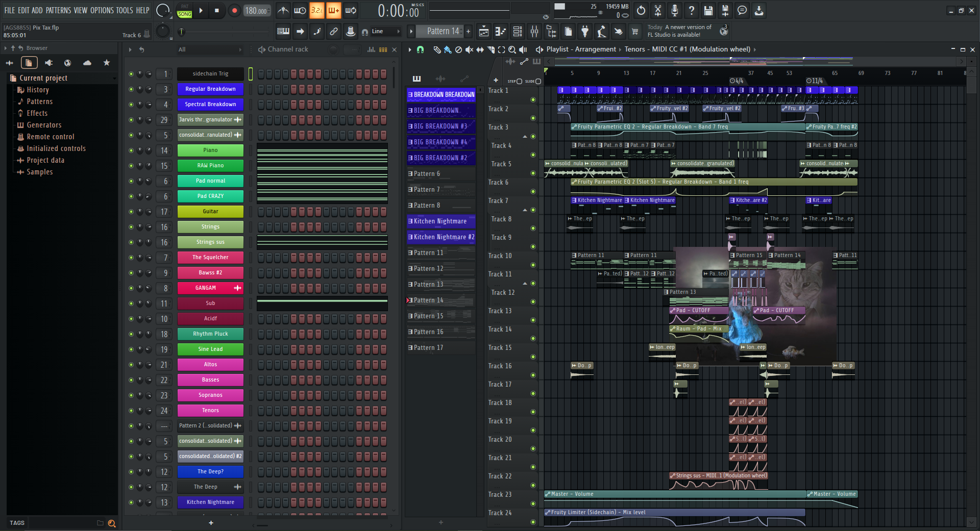
Task: Select the playlist Mute tool
Action: pos(469,49)
